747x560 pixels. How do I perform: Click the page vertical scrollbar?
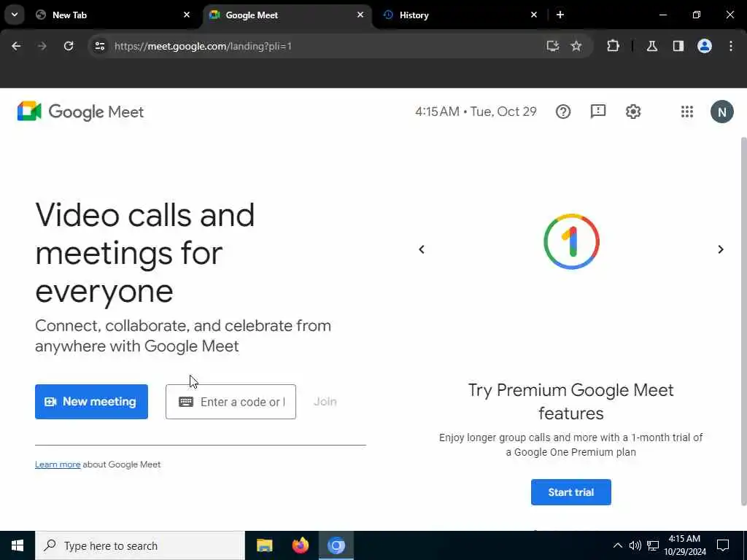tap(743, 322)
